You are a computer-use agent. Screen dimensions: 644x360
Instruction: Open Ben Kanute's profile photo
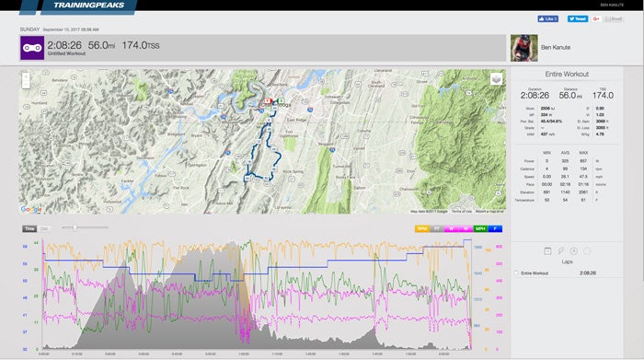click(524, 48)
